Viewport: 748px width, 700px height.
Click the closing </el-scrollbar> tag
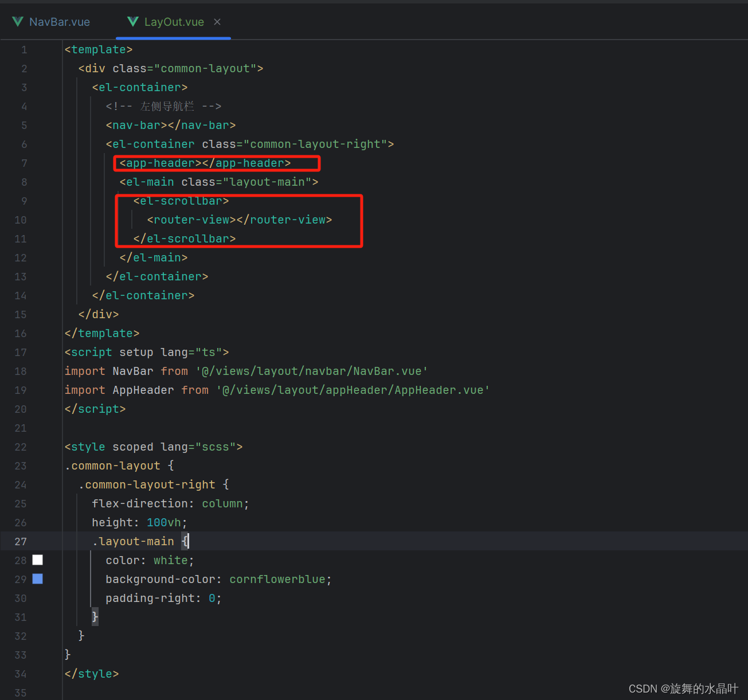[x=185, y=238]
